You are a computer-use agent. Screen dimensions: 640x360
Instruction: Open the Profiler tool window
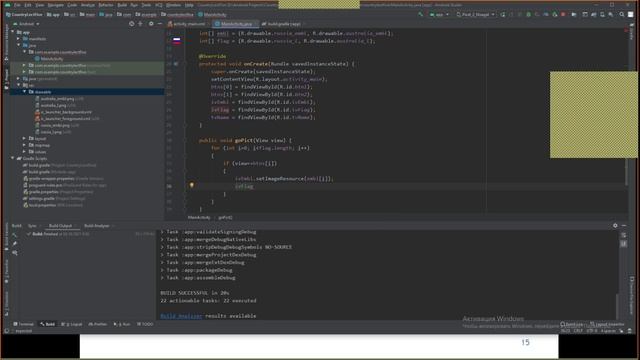tap(98, 324)
